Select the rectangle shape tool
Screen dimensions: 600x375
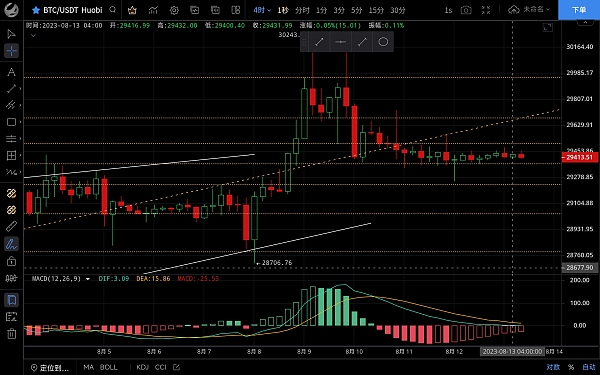tap(11, 122)
